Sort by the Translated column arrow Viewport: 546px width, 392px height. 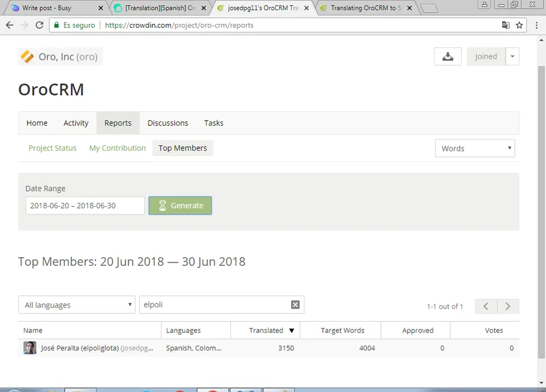point(292,331)
